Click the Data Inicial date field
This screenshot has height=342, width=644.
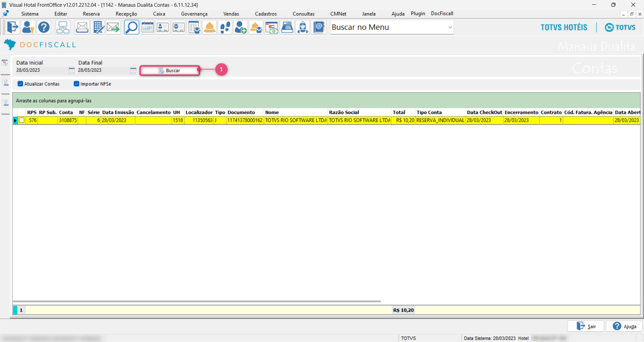[41, 70]
